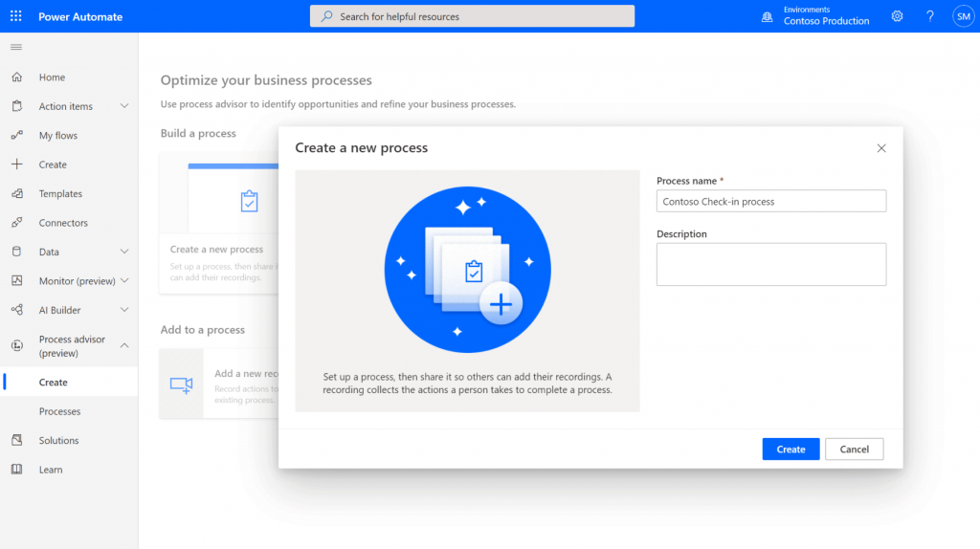Click the Description text area
Image resolution: width=980 pixels, height=549 pixels.
[x=770, y=264]
